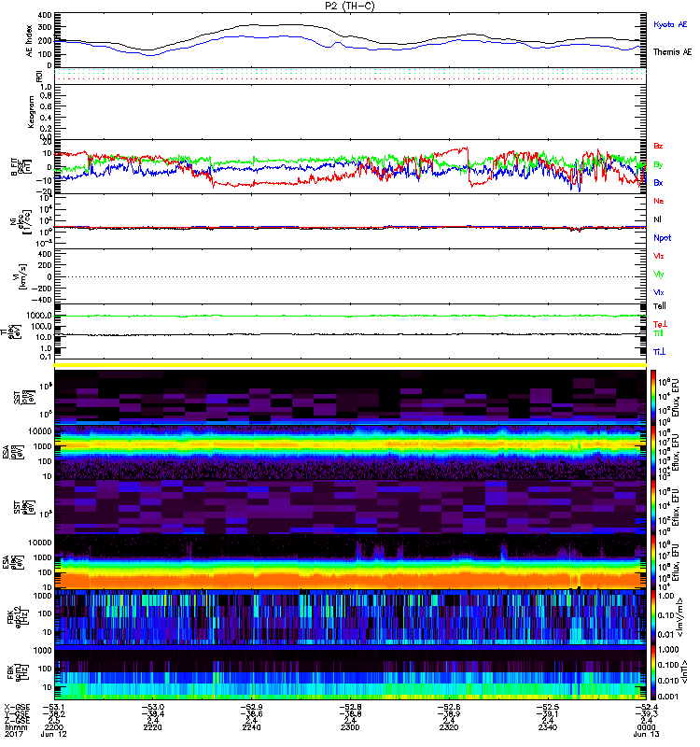Click the plot title P2 (TH-C)

coord(349,6)
